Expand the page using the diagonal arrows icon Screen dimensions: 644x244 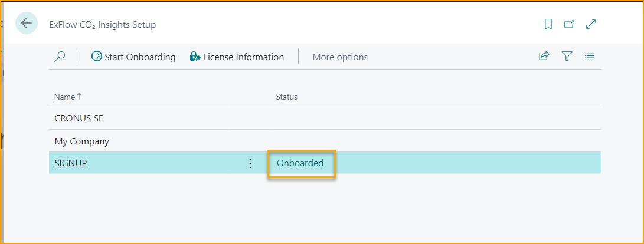pos(590,24)
